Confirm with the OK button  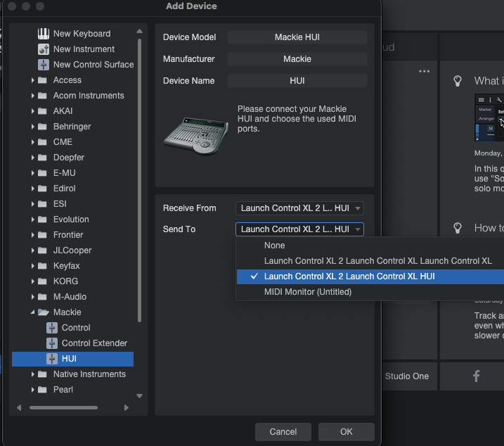(346, 431)
